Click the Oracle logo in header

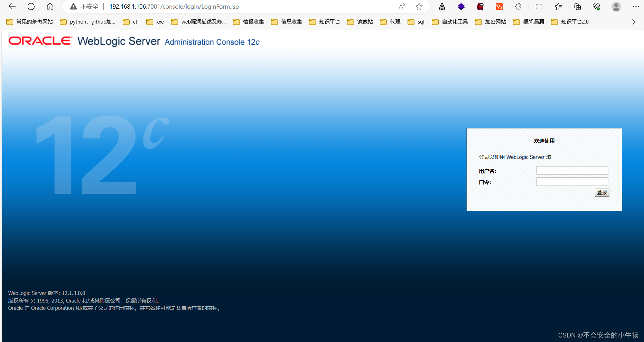[x=40, y=41]
